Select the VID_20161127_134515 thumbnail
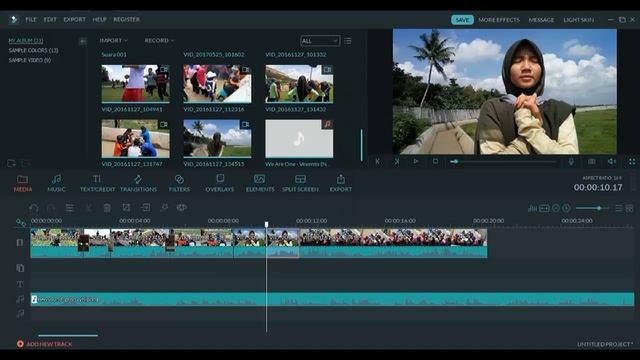This screenshot has width=640, height=360. (217, 139)
